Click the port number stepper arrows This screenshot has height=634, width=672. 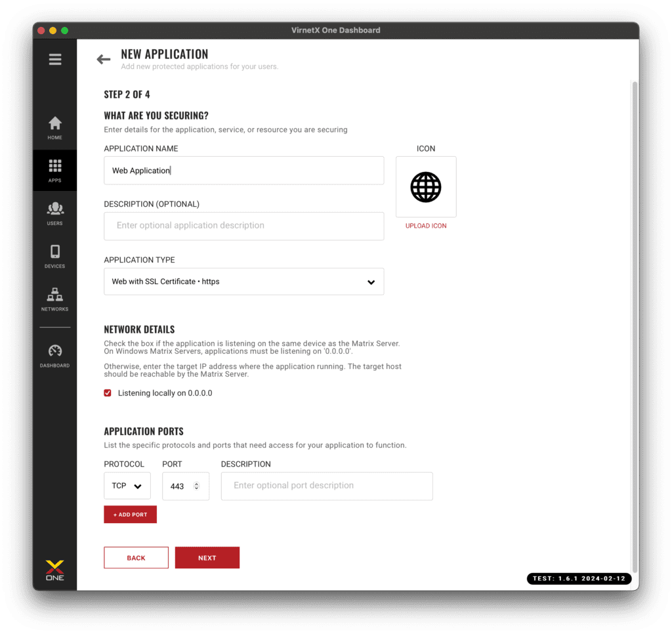pos(196,486)
